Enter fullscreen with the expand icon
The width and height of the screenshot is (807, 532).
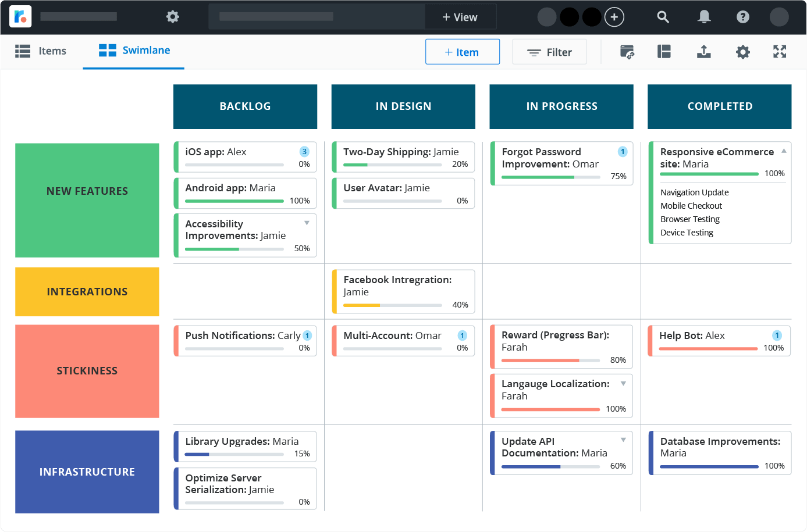(780, 52)
